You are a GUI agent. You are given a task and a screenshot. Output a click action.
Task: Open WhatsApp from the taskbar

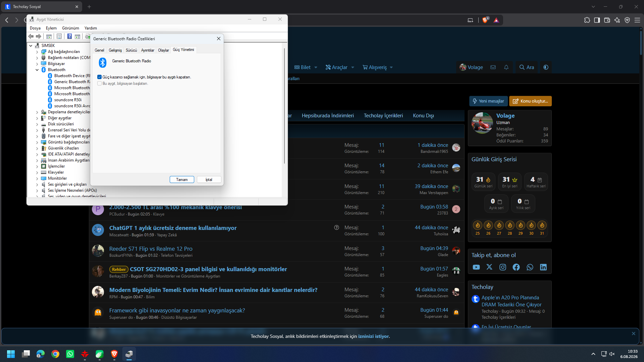coord(70,354)
